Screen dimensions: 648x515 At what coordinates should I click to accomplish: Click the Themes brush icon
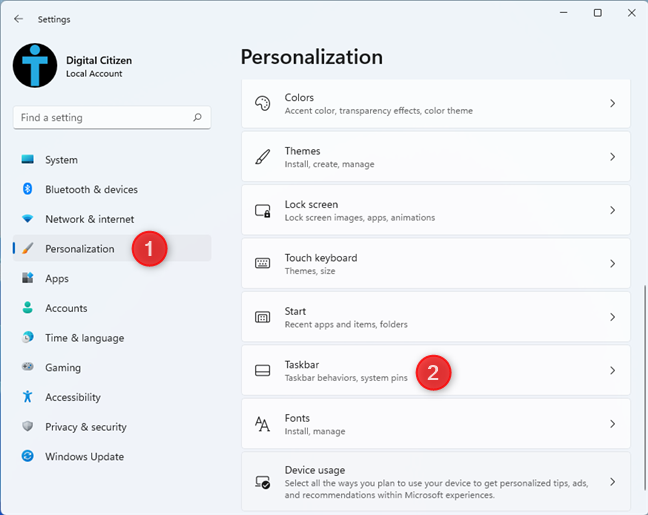[262, 157]
